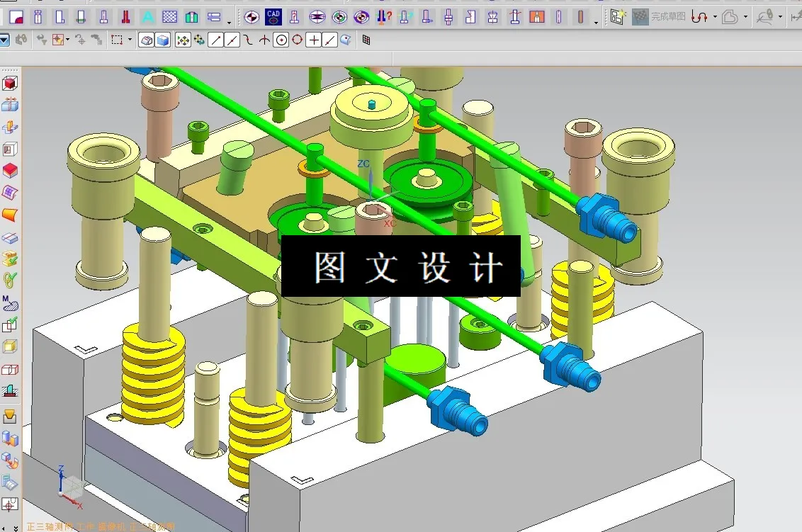802x532 pixels.
Task: Open the dropdown beside the curve profile icon
Action: coord(715,16)
